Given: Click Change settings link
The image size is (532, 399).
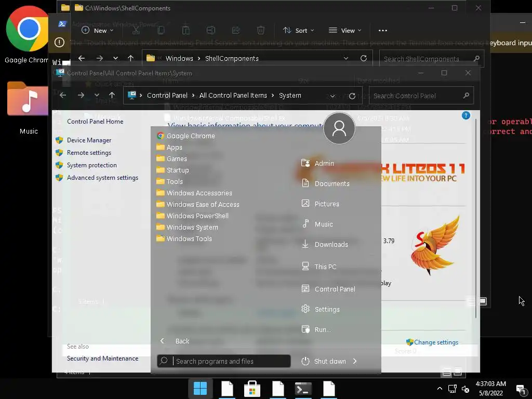Looking at the screenshot, I should (x=436, y=342).
